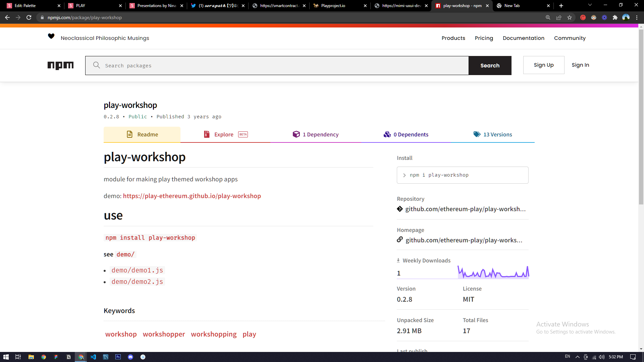Click the black heart icon
Screen dimensions: 644x362
(x=51, y=36)
